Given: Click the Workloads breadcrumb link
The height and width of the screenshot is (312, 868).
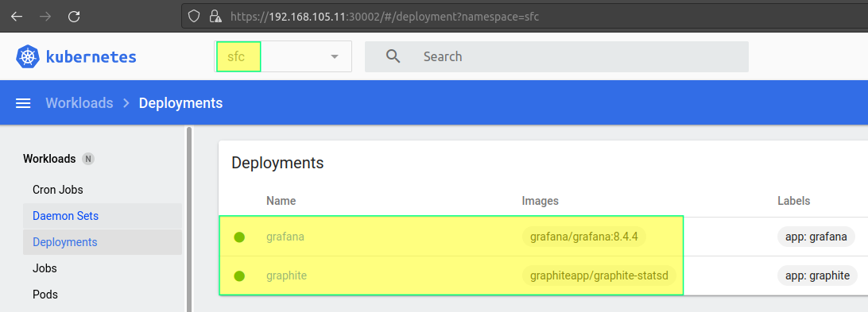Looking at the screenshot, I should tap(79, 103).
